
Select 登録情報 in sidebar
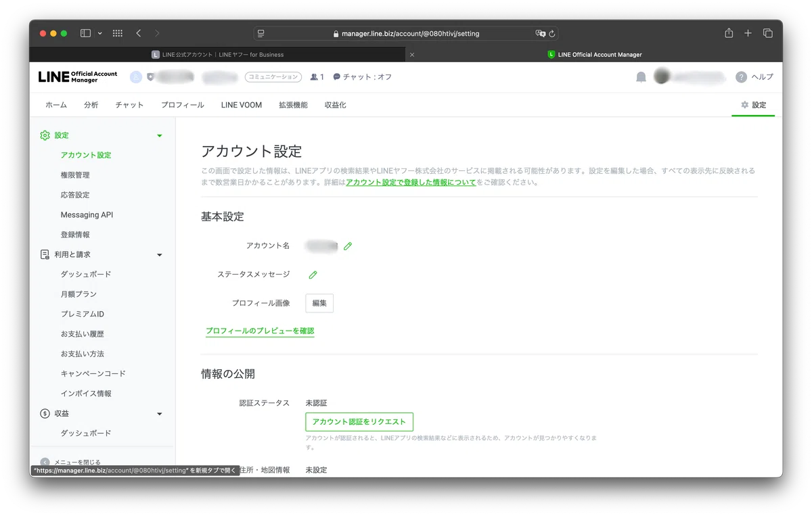coord(75,235)
